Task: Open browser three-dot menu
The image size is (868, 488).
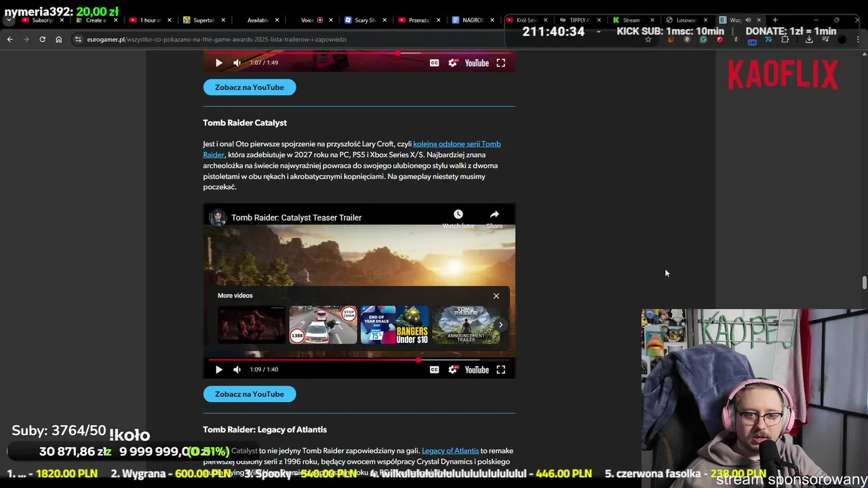Action: [858, 39]
